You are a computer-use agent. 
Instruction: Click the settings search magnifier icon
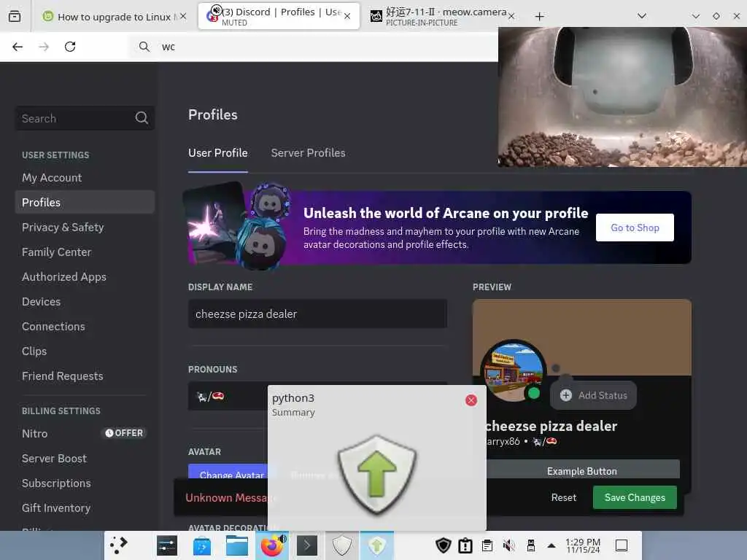[142, 118]
